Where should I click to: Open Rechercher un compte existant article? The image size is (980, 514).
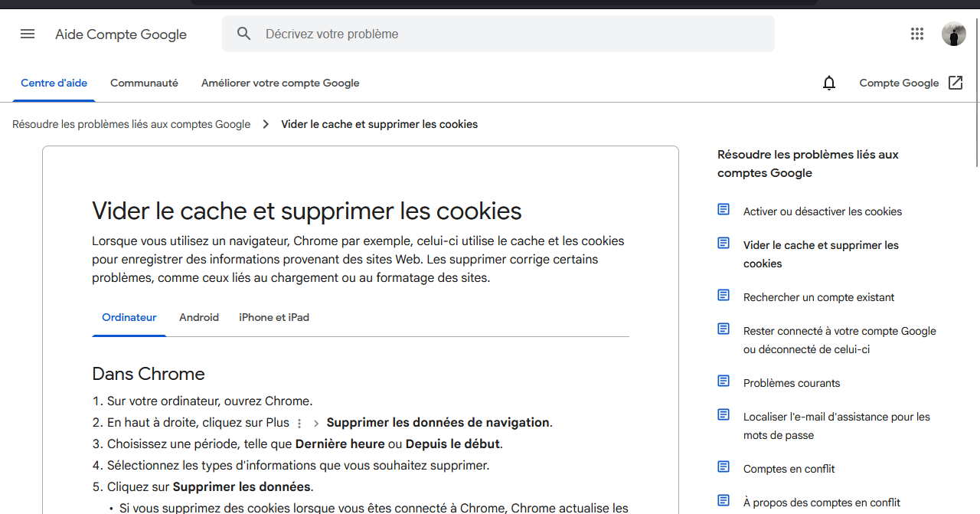818,297
